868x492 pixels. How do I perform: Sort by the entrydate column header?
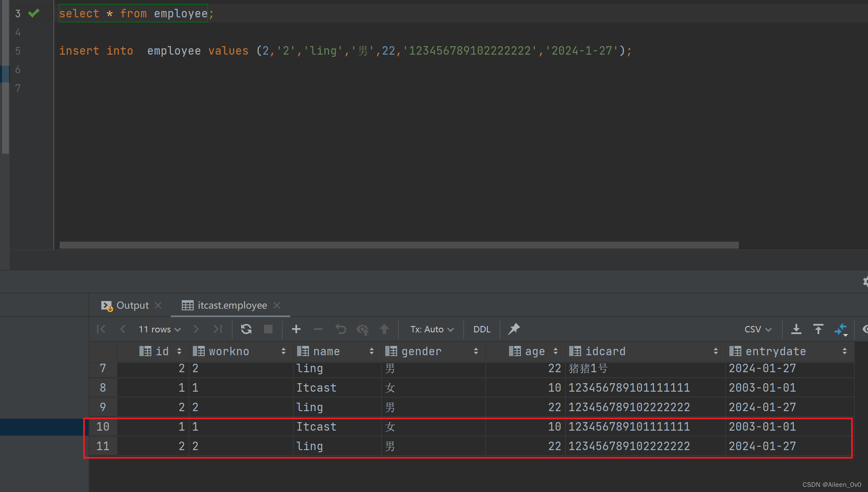775,351
